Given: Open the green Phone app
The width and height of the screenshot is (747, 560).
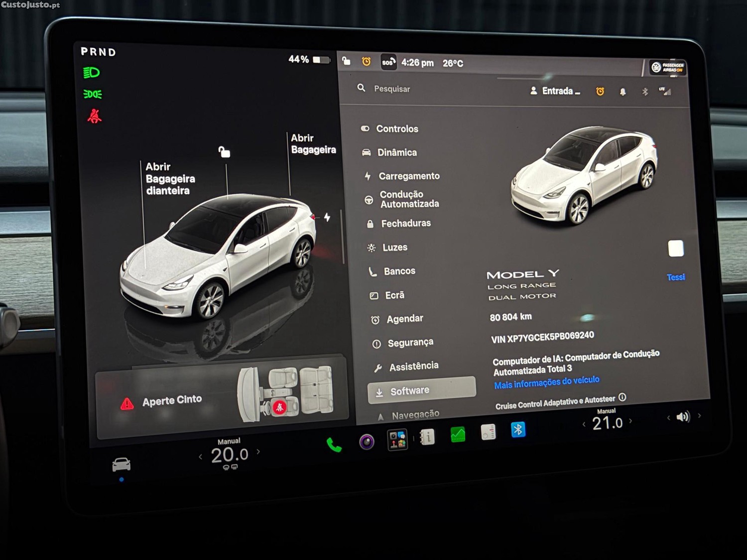Looking at the screenshot, I should coord(334,445).
